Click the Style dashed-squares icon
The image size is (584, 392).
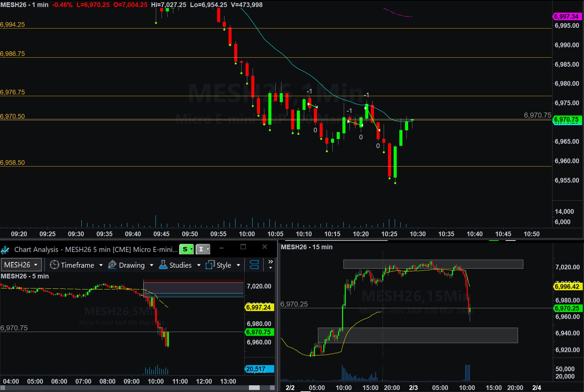tap(210, 265)
